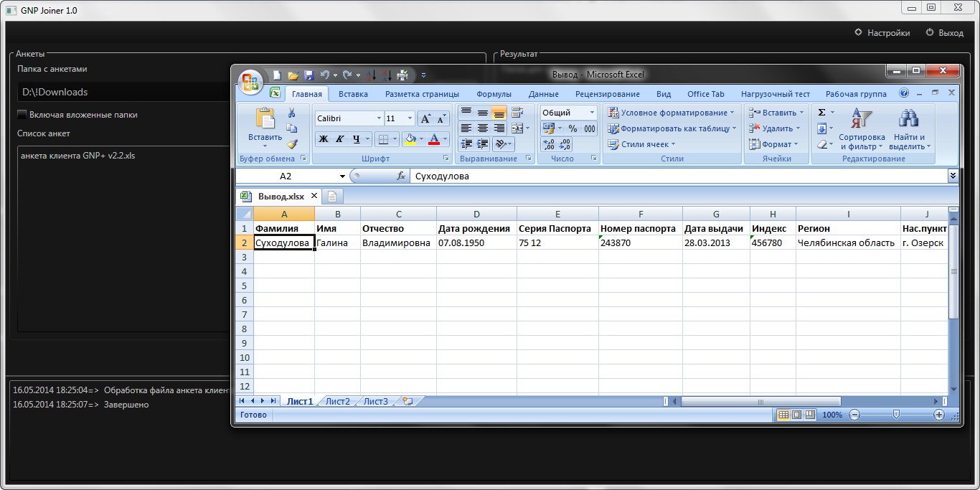Image resolution: width=980 pixels, height=490 pixels.
Task: Click folder path field 'D:\!Downloads' in GNP Joiner
Action: [122, 92]
